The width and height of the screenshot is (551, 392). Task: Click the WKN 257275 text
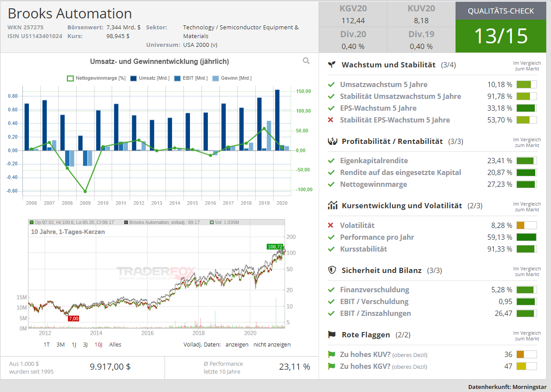pos(25,27)
